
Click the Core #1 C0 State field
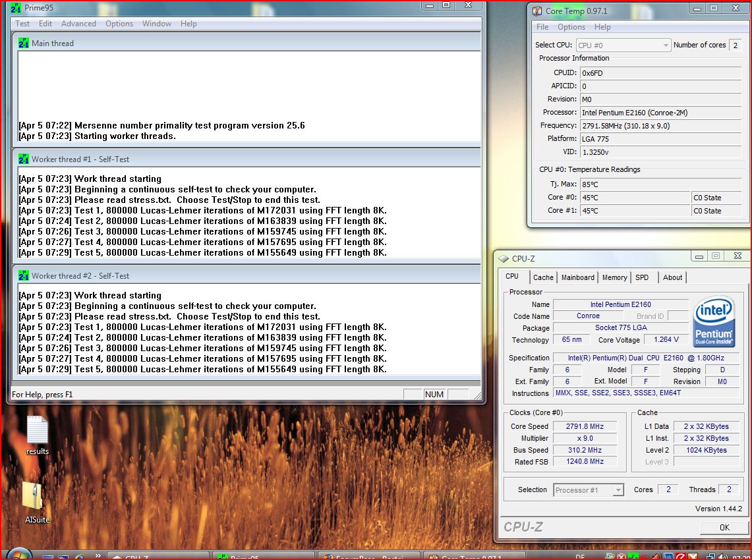point(716,211)
